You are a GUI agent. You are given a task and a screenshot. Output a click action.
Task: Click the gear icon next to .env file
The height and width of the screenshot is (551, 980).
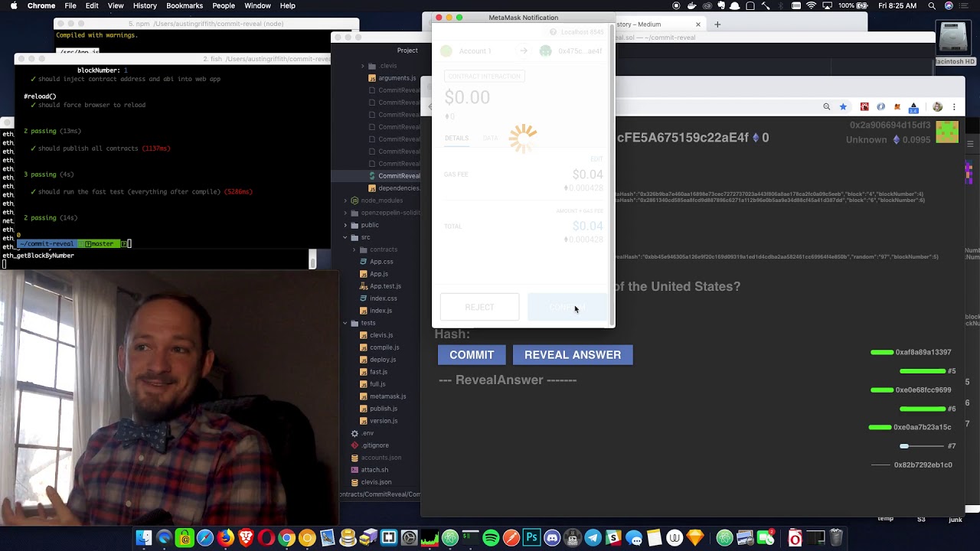[354, 432]
